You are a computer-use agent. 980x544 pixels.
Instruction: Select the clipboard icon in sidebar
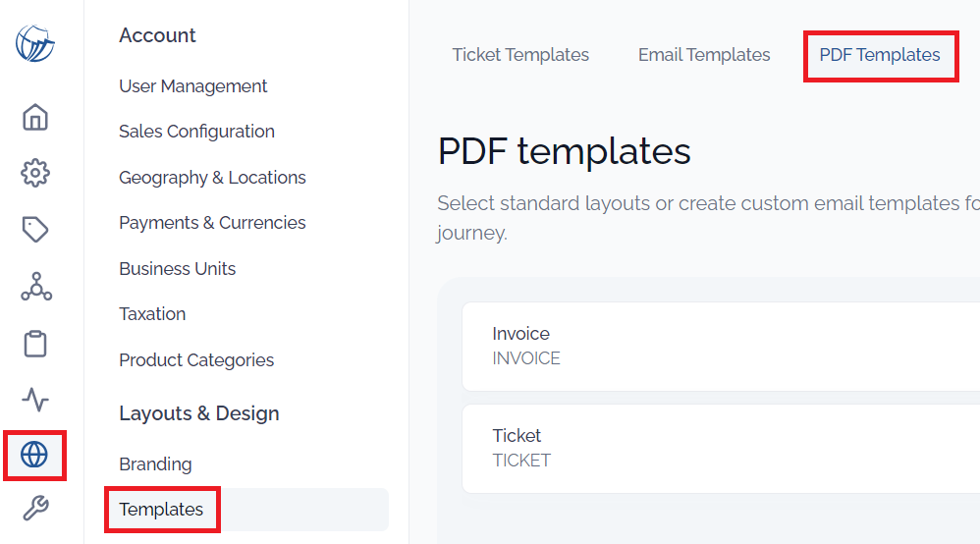35,344
